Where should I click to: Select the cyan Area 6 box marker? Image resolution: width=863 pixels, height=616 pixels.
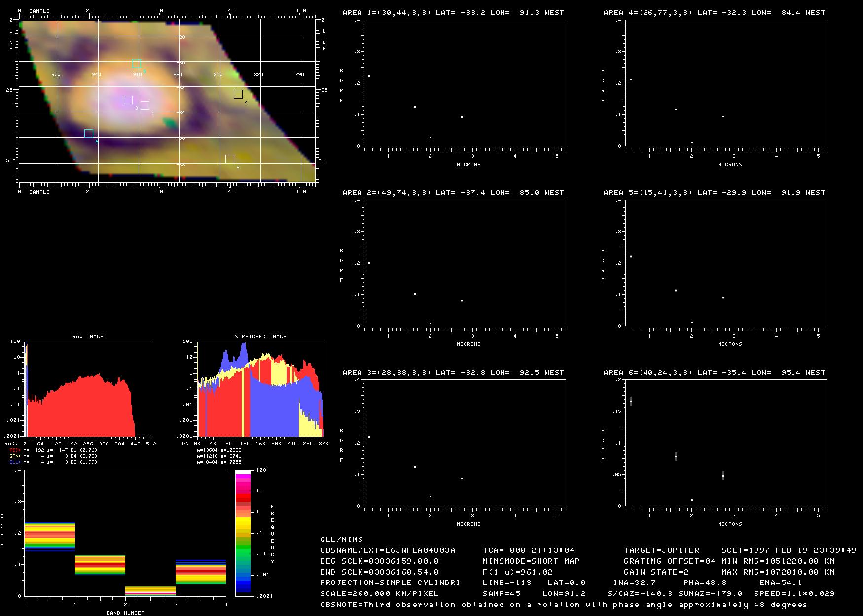pyautogui.click(x=89, y=134)
